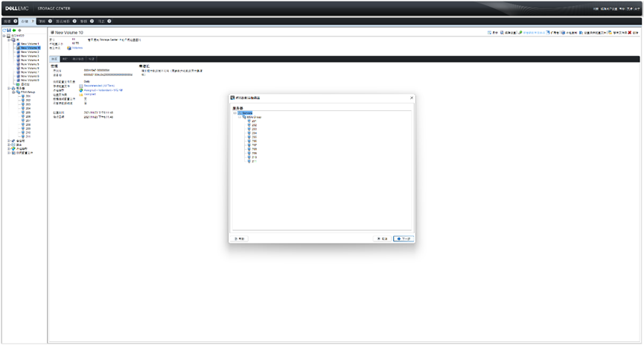This screenshot has width=644, height=345.
Task: Select New Volume 10 in the left tree
Action: 31,48
